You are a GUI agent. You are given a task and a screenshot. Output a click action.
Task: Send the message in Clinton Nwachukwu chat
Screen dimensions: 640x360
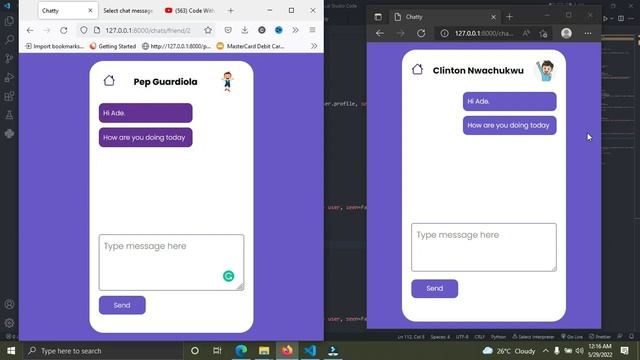coord(434,289)
